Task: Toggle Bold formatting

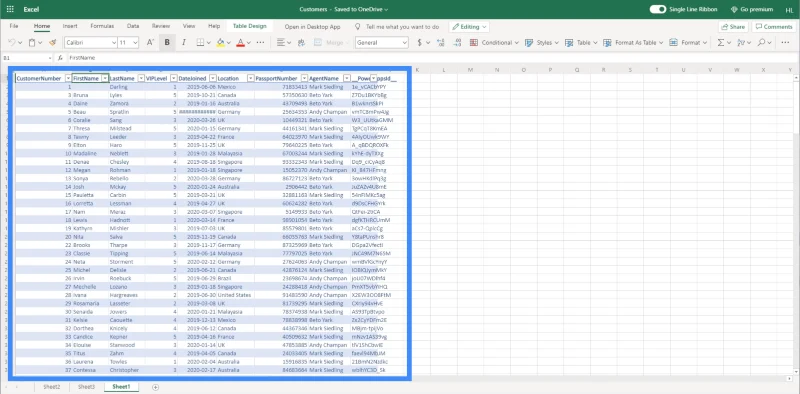Action: tap(167, 43)
